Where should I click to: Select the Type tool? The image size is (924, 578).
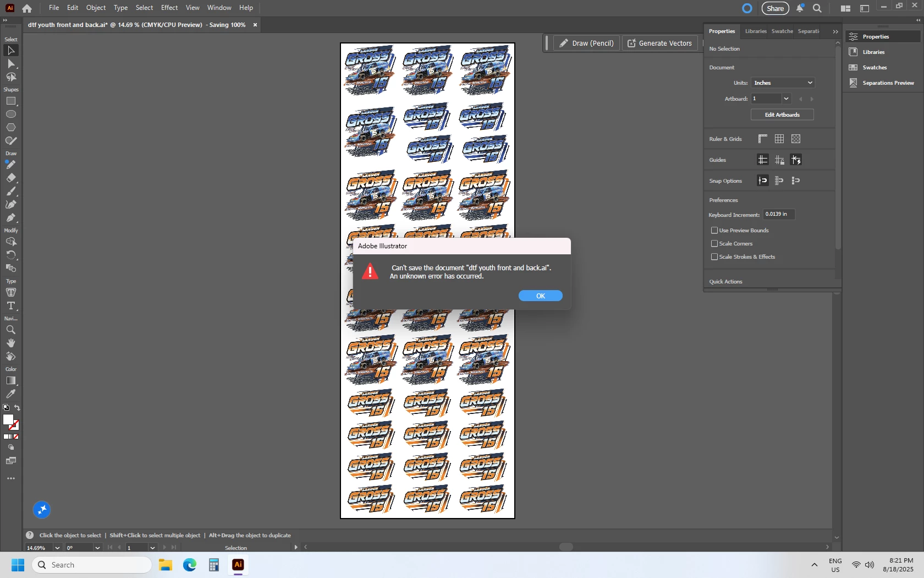pos(11,306)
